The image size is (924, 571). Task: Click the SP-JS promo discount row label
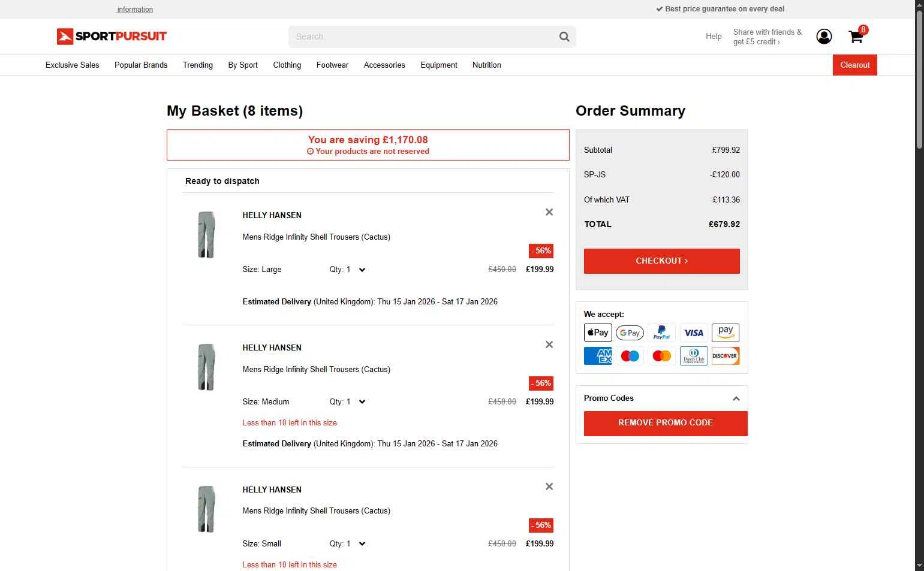[595, 174]
